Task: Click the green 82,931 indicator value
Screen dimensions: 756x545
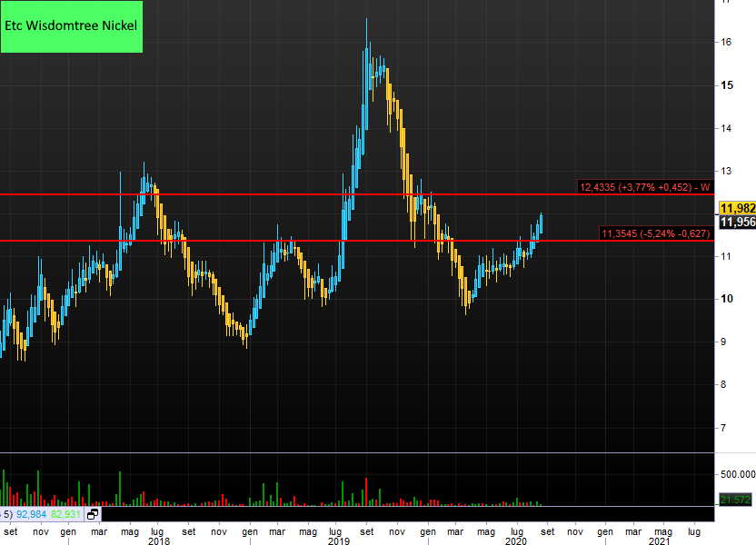Action: [x=66, y=514]
